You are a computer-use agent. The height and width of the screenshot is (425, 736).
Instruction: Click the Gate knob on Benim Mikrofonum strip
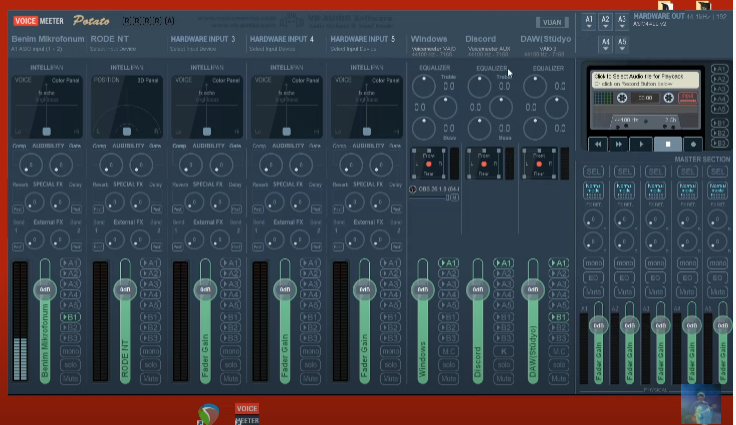click(61, 165)
